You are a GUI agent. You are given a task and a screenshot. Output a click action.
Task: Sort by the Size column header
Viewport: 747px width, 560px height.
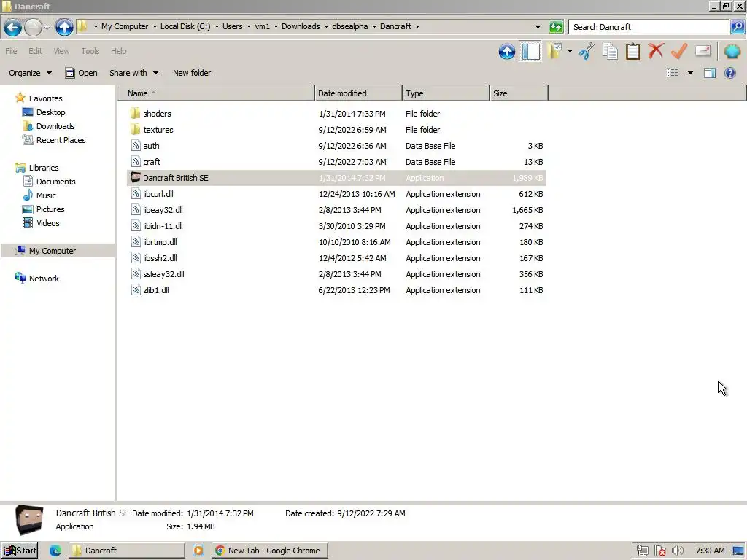point(519,93)
